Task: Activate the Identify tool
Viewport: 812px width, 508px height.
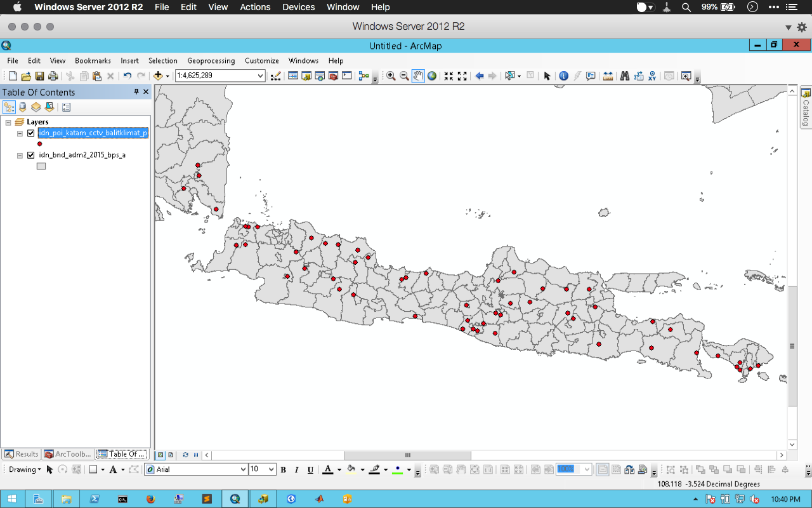Action: point(563,76)
